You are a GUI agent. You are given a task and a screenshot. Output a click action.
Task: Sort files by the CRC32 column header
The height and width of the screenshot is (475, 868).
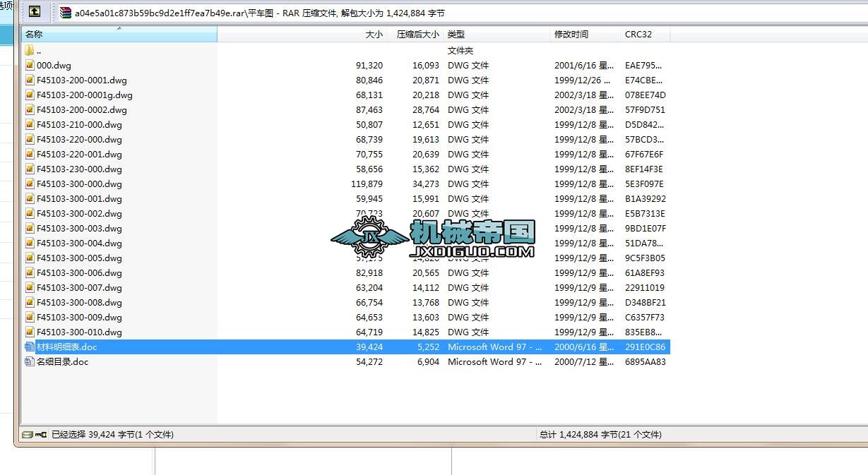pyautogui.click(x=646, y=34)
